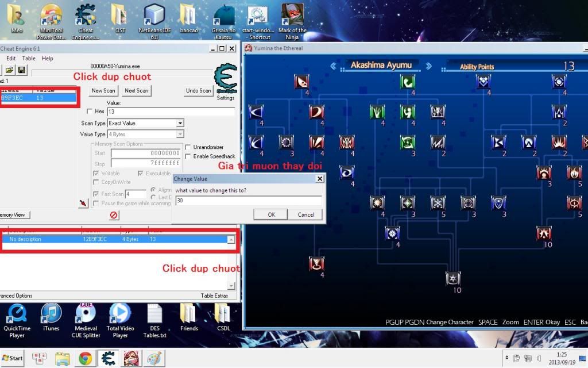Enable the Speedhack checkbox
Screen dimensions: 588x368
coord(188,156)
